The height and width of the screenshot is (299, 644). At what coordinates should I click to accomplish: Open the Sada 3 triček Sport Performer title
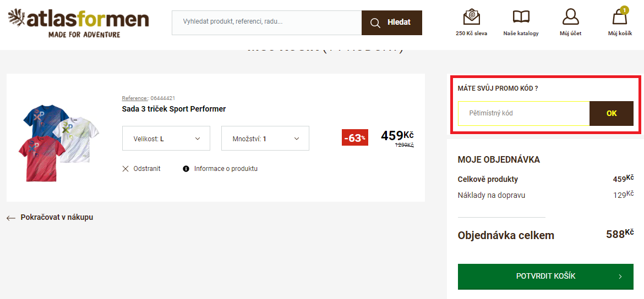[173, 109]
